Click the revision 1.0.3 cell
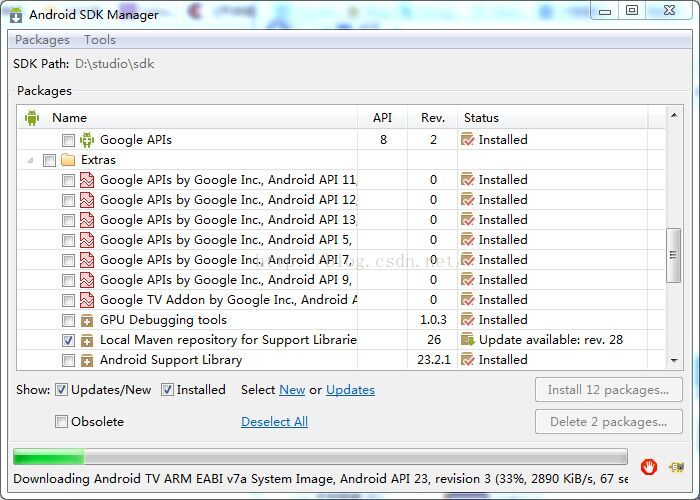 (x=433, y=320)
